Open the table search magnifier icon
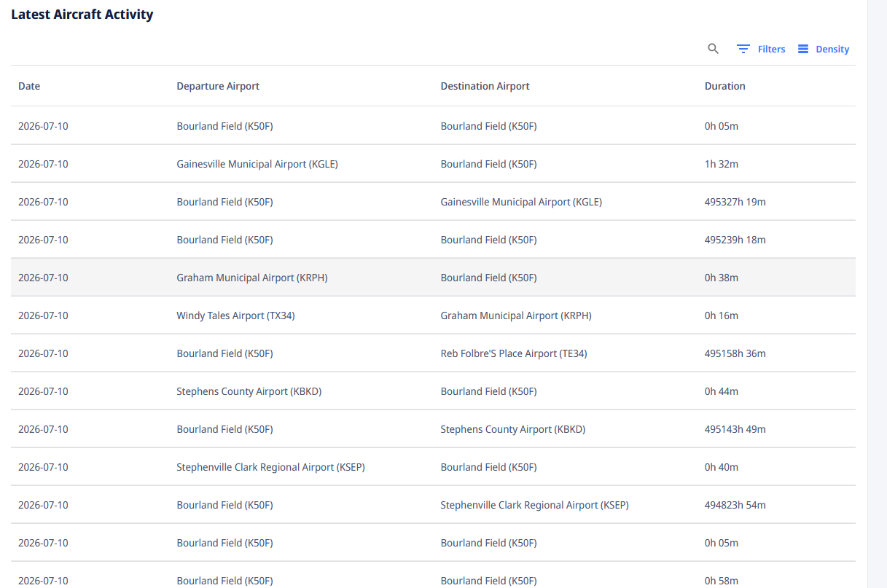This screenshot has height=588, width=887. (x=714, y=49)
